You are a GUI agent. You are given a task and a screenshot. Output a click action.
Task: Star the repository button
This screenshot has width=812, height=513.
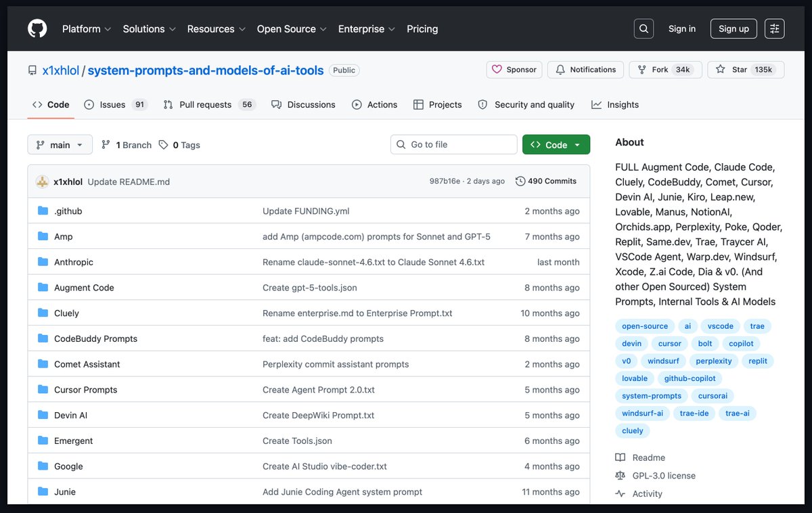click(x=746, y=70)
